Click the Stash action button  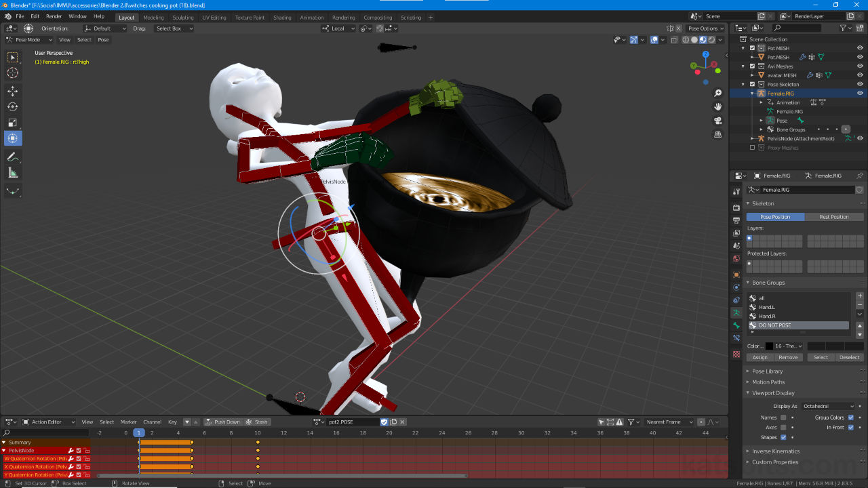pyautogui.click(x=257, y=422)
